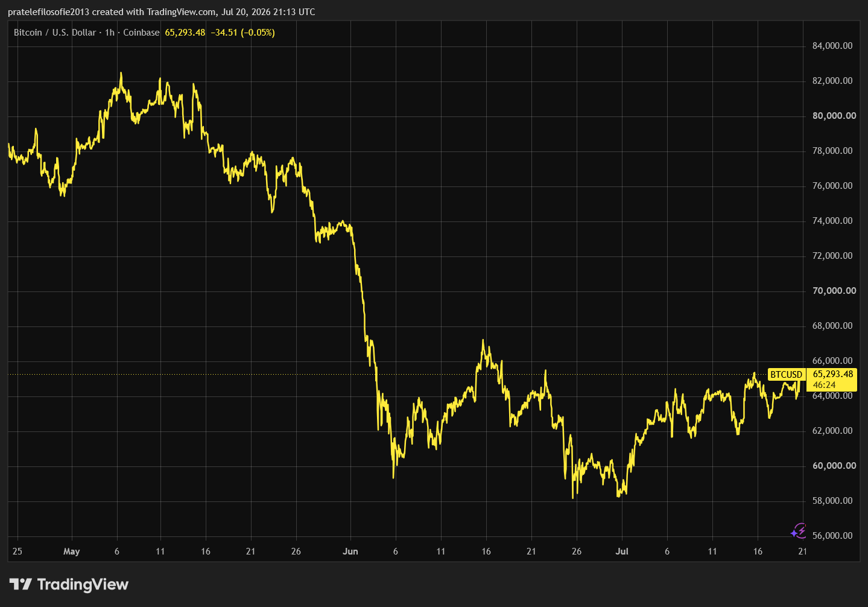Click the 72,000.00 price axis label
The image size is (868, 607).
(832, 256)
